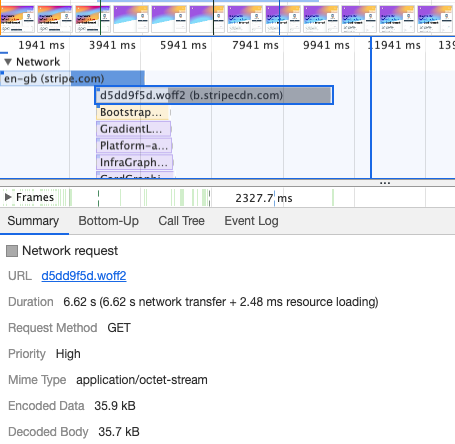Image resolution: width=455 pixels, height=444 pixels.
Task: Click the Duration value 6.62 s text
Action: point(221,302)
